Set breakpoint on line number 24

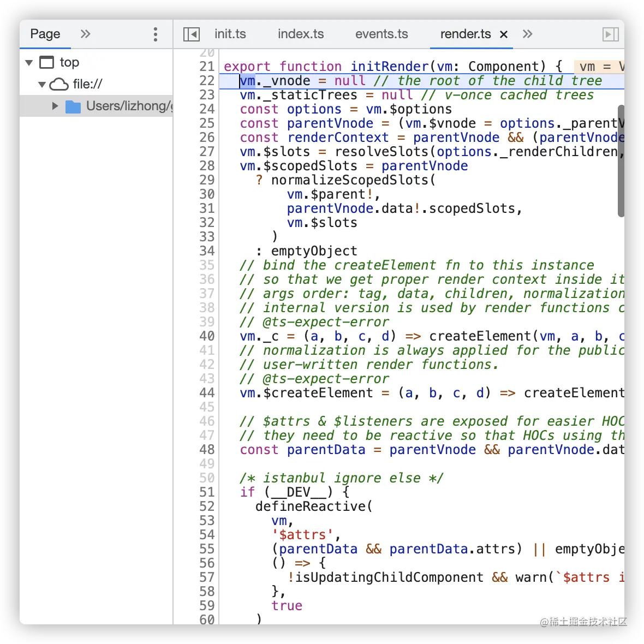tap(207, 109)
